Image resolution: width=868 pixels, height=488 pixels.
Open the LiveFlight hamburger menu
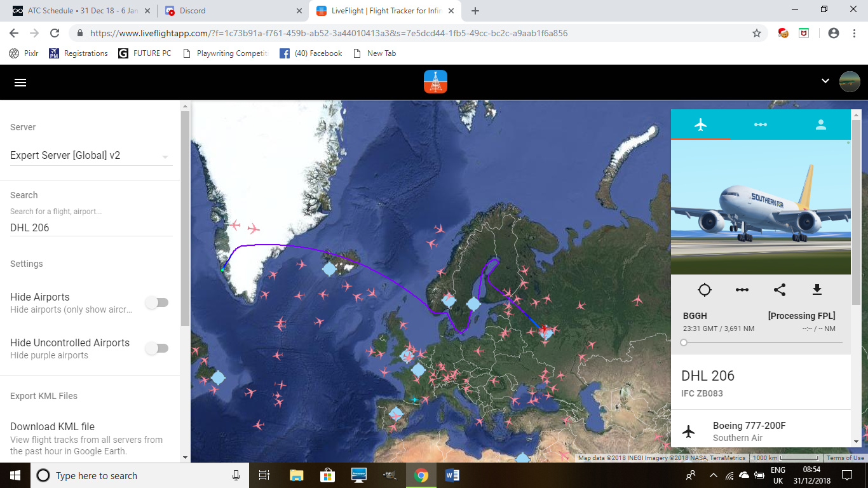click(x=20, y=83)
